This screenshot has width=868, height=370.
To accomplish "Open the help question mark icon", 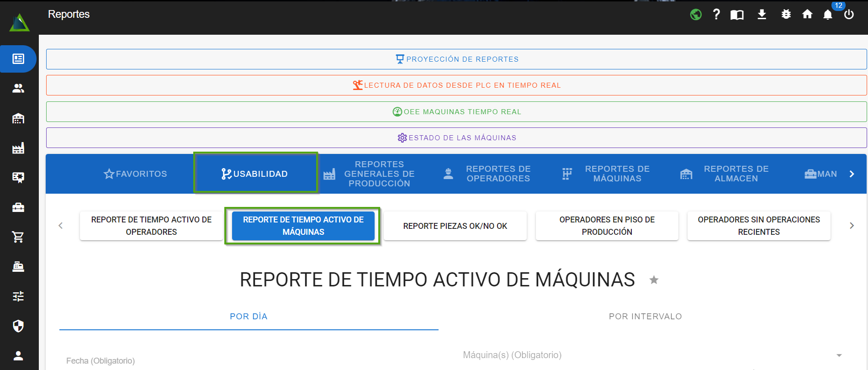I will pyautogui.click(x=716, y=15).
